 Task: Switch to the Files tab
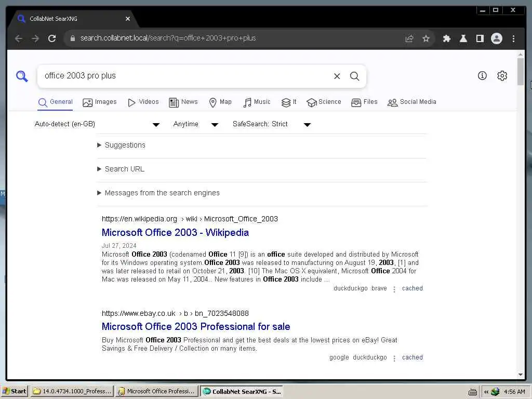(x=364, y=102)
